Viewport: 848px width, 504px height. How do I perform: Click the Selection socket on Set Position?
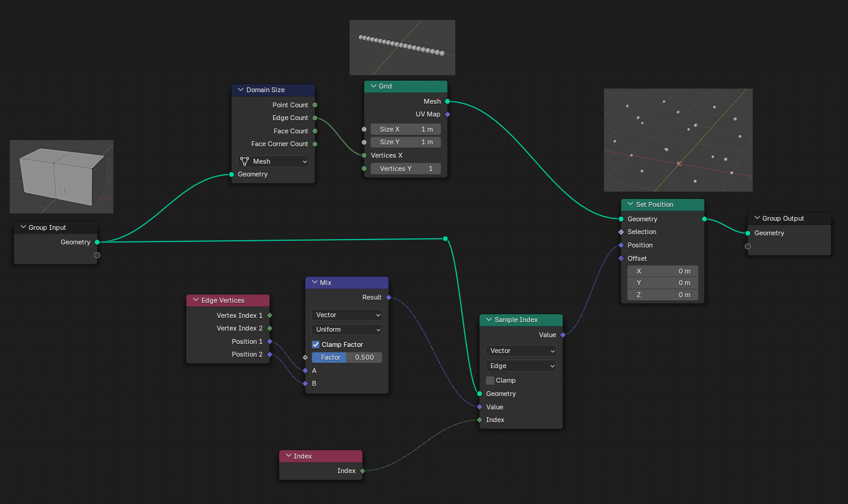621,232
